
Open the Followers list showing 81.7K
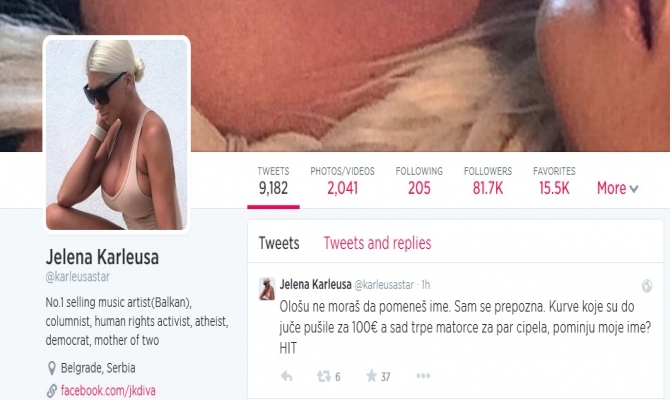point(488,181)
